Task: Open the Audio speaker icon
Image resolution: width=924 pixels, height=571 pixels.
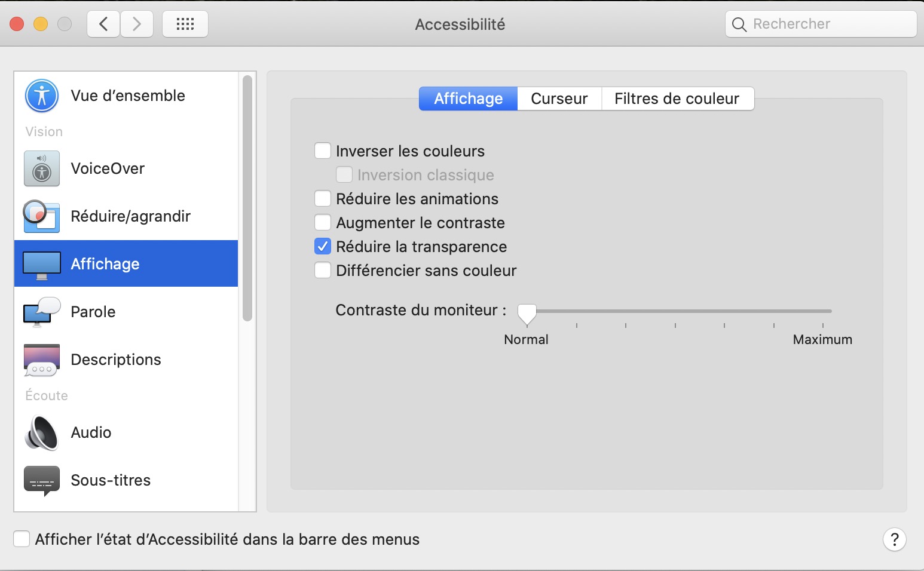Action: pyautogui.click(x=42, y=432)
